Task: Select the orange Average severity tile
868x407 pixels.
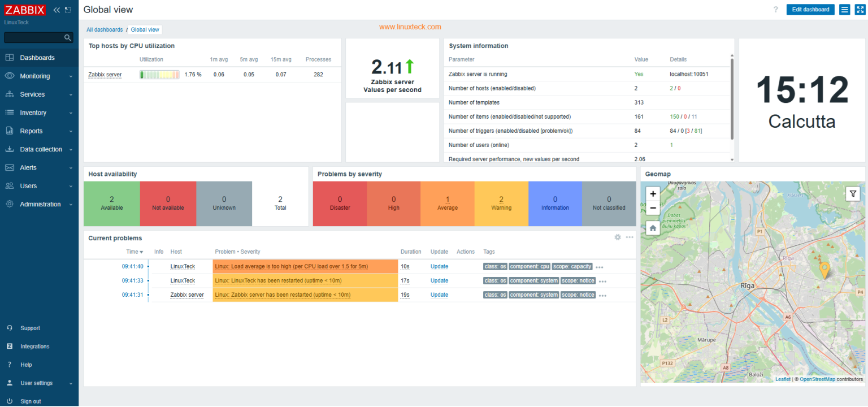Action: [x=448, y=204]
